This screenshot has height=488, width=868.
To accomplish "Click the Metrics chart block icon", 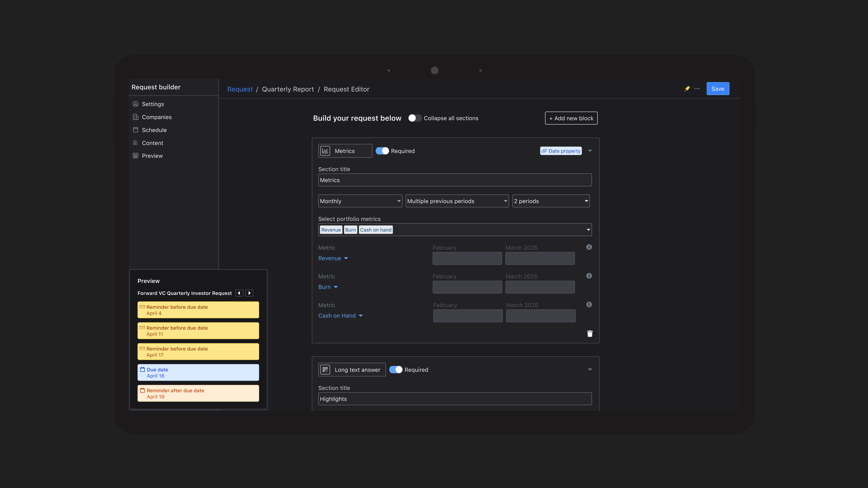I will click(325, 151).
